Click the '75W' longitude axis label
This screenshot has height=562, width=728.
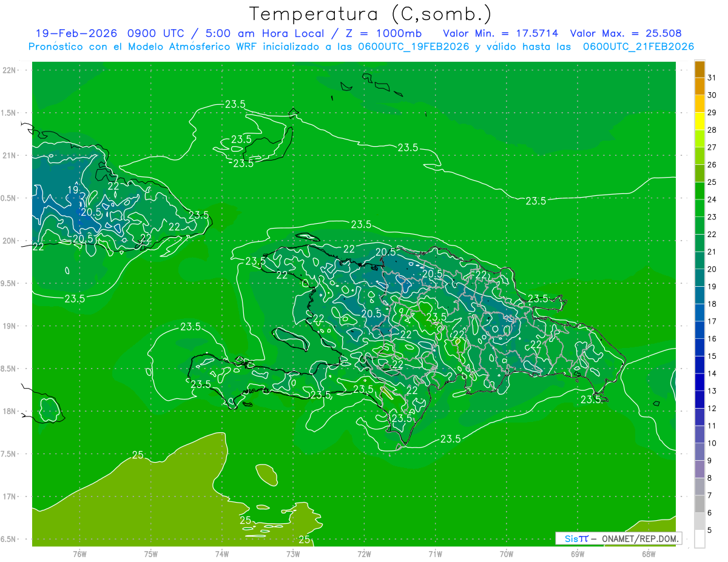pos(151,554)
